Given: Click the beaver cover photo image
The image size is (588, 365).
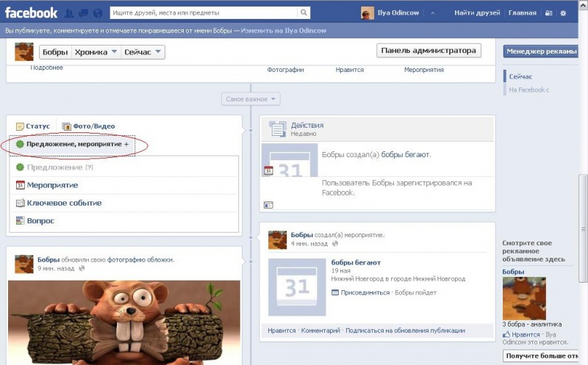Looking at the screenshot, I should tap(124, 322).
